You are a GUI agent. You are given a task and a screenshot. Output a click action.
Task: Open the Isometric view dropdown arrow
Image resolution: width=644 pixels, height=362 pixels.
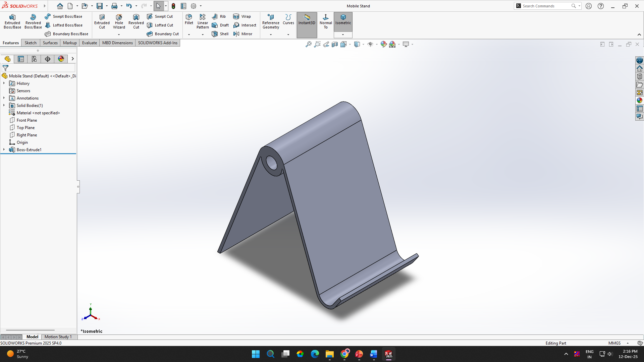coord(343,35)
